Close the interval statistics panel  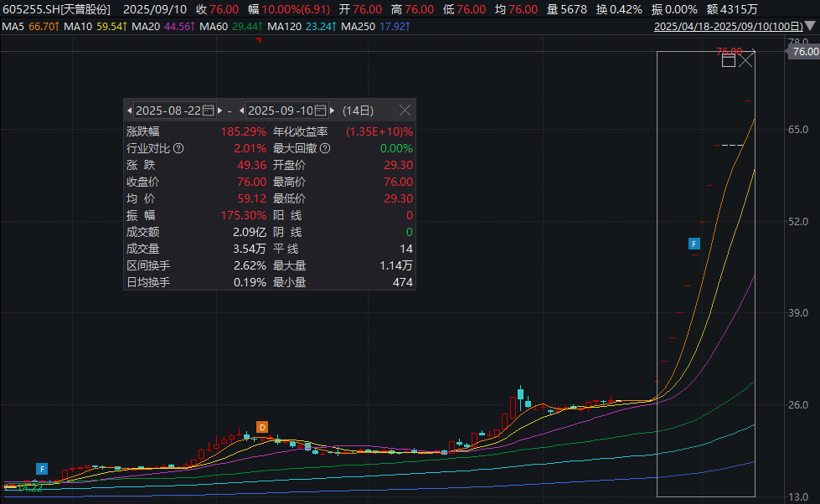click(405, 111)
